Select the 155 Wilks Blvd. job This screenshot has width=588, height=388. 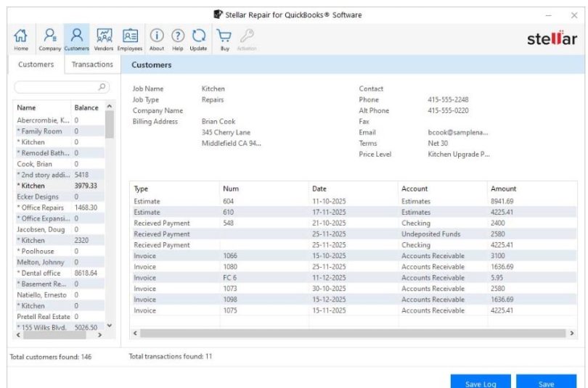[60, 327]
